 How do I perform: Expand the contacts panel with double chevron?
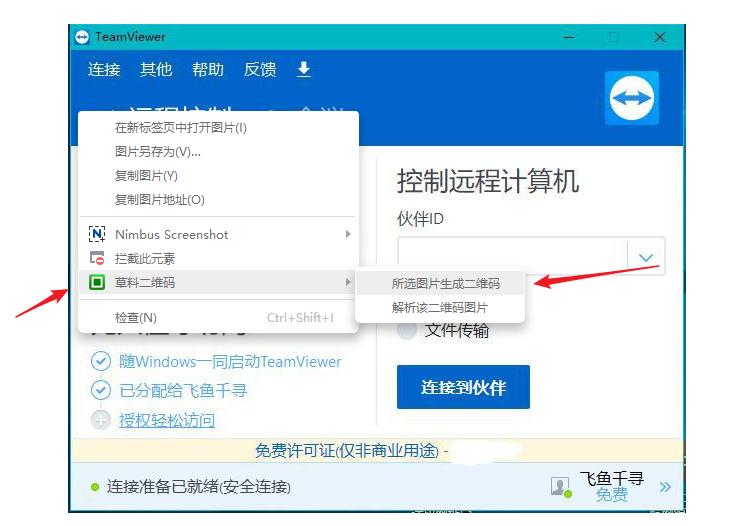[665, 487]
